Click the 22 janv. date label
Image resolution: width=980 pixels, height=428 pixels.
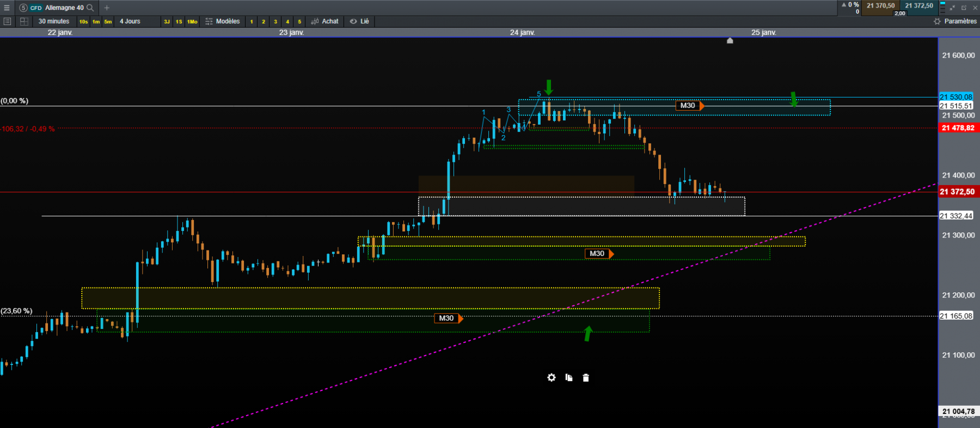coord(60,33)
